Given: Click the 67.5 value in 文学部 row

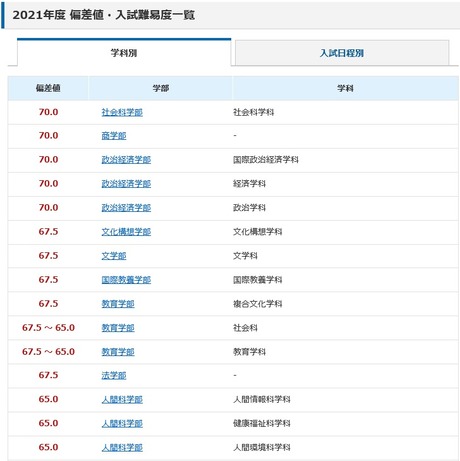Looking at the screenshot, I should tap(48, 256).
